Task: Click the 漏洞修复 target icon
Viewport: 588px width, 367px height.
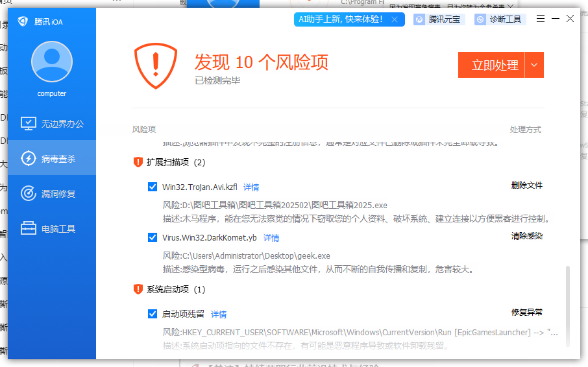Action: click(x=29, y=193)
